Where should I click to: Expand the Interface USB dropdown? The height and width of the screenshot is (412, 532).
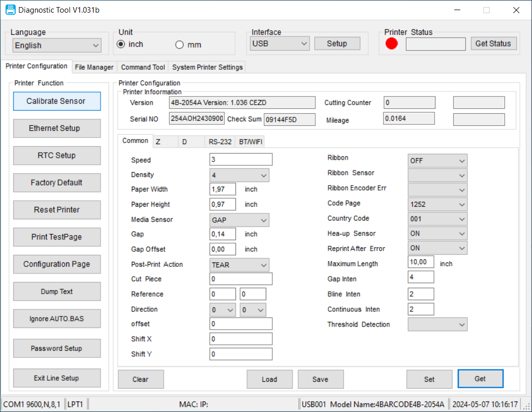280,43
